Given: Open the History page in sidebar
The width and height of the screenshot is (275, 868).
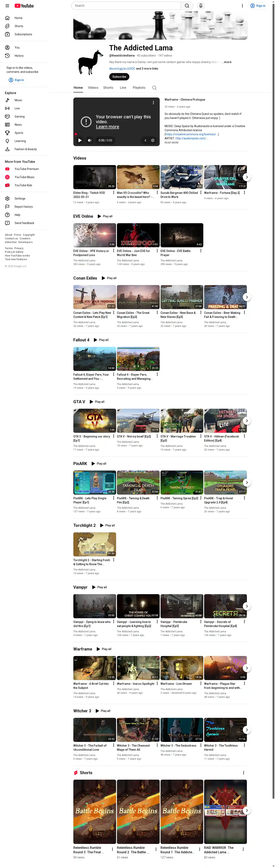Looking at the screenshot, I should click(19, 56).
